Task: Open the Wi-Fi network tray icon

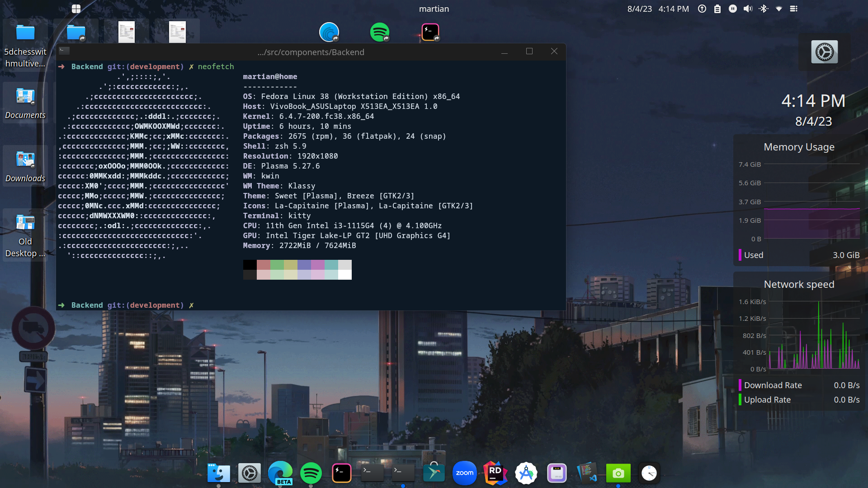Action: pos(778,9)
